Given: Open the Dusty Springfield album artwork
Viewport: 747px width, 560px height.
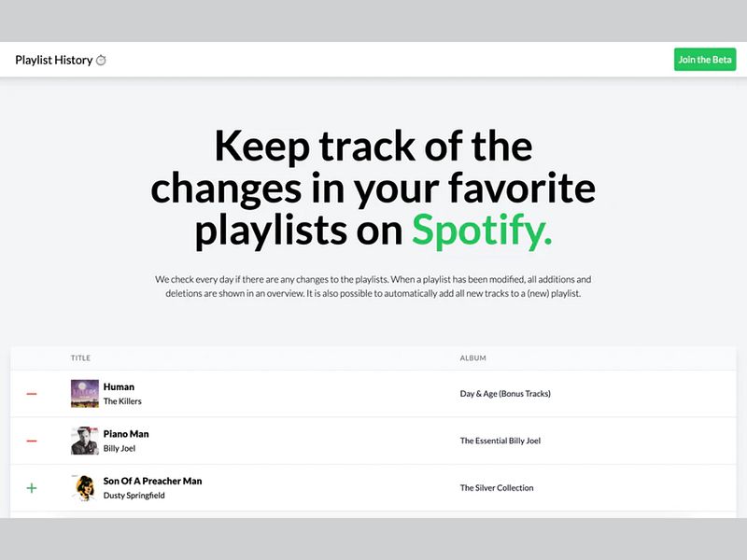Looking at the screenshot, I should [x=83, y=486].
